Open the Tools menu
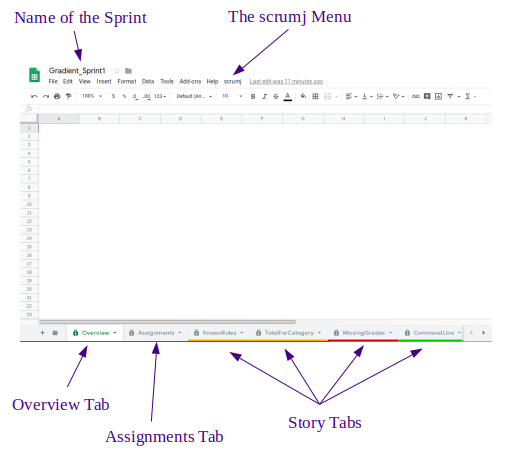This screenshot has width=518, height=451. tap(167, 81)
